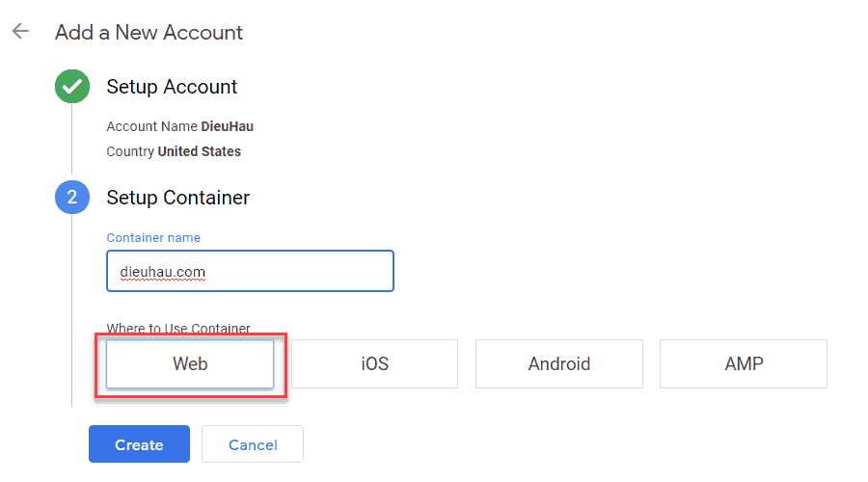
Task: Click the Account Name DieuHau summary line
Action: tap(179, 126)
